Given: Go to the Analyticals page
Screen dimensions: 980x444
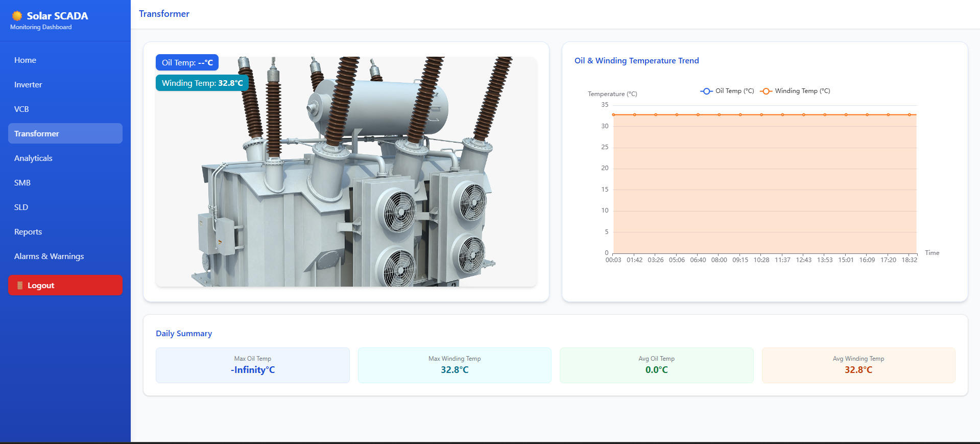Looking at the screenshot, I should coord(33,158).
